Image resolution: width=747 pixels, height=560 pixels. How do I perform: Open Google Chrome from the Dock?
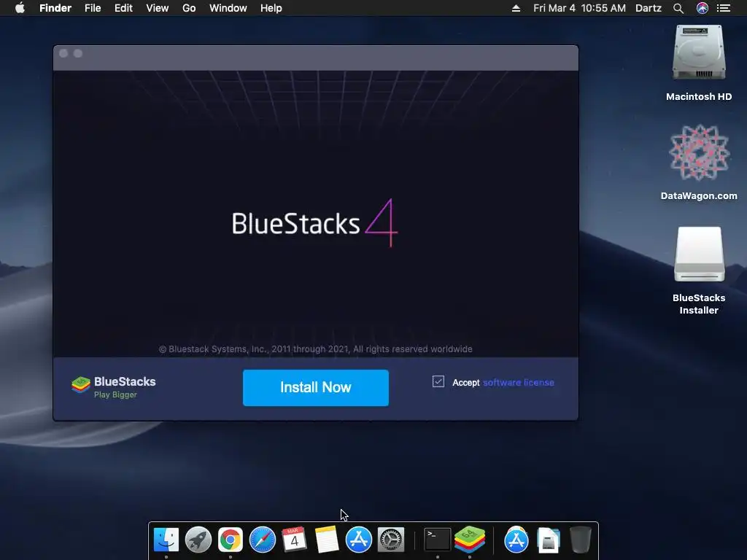click(x=230, y=540)
